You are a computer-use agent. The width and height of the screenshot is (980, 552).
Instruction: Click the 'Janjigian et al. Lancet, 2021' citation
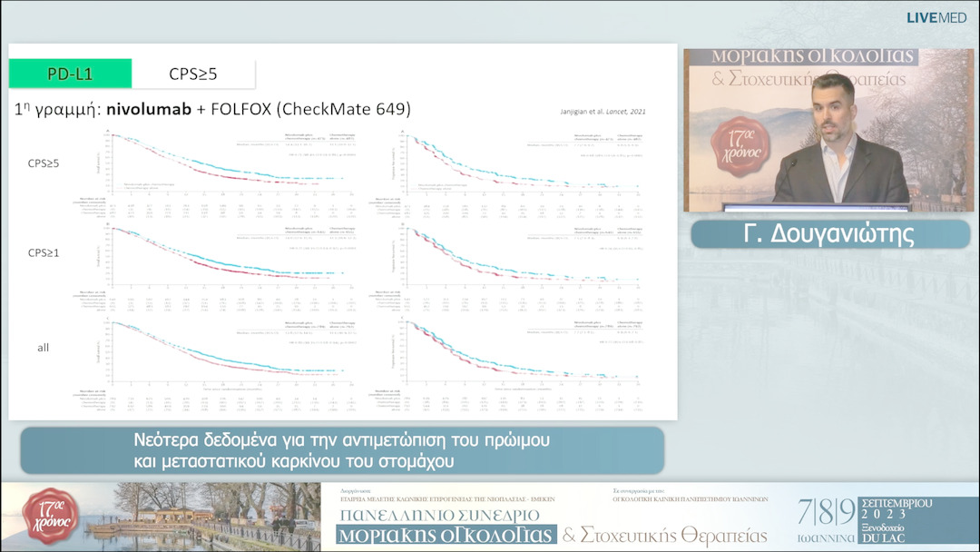tap(603, 112)
